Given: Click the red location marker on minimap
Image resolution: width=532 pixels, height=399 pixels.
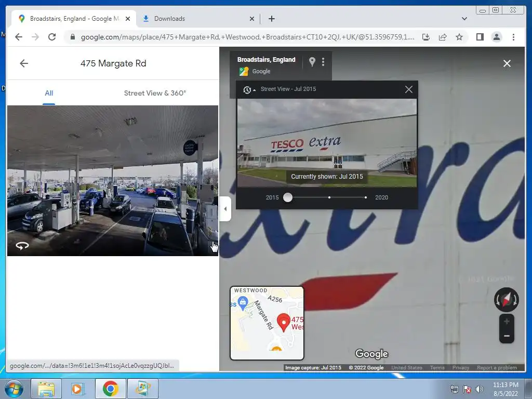Looking at the screenshot, I should coord(283,322).
